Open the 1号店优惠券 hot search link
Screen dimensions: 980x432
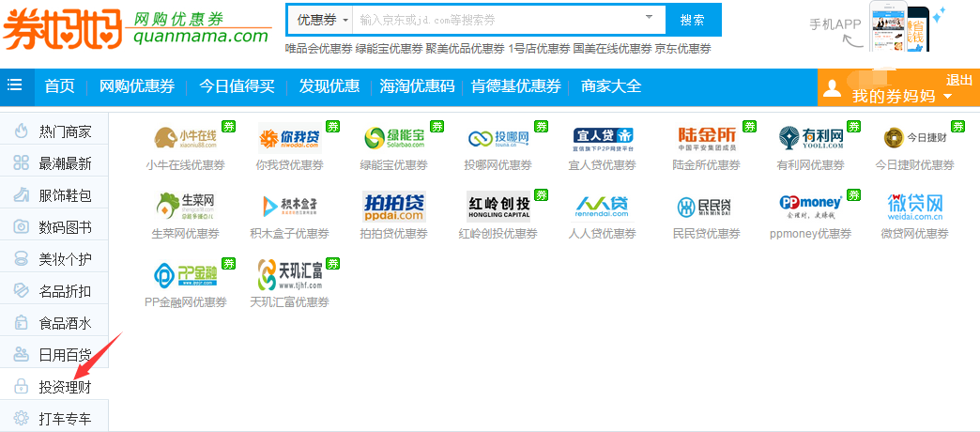click(539, 48)
